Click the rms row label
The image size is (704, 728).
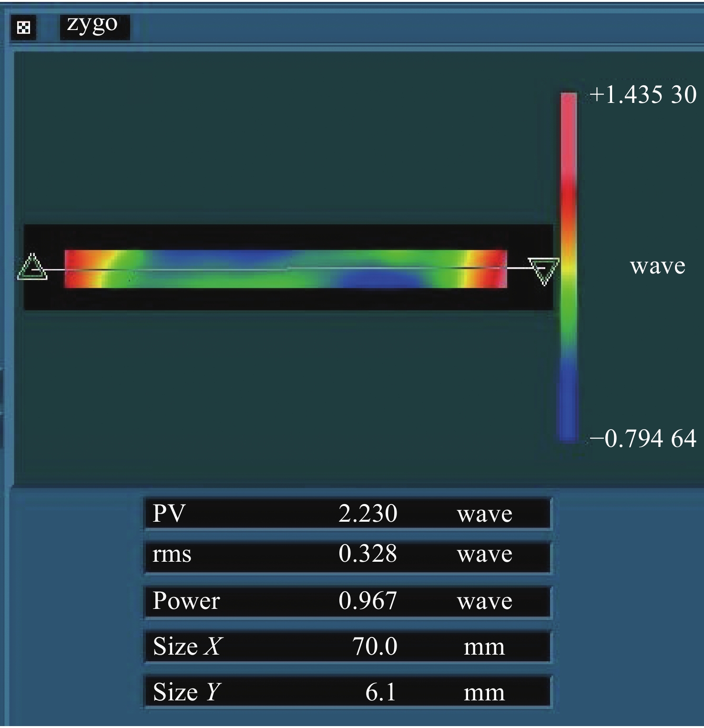(172, 555)
